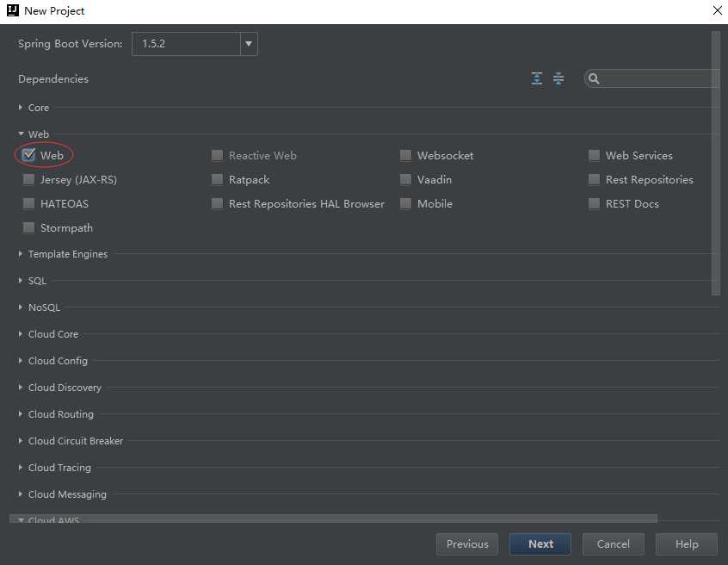Enable the Reactive Web checkbox
This screenshot has height=565, width=728.
click(217, 155)
